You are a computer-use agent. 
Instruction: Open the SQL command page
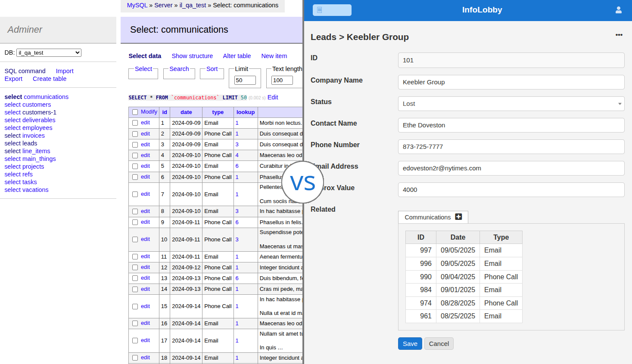[x=24, y=71]
